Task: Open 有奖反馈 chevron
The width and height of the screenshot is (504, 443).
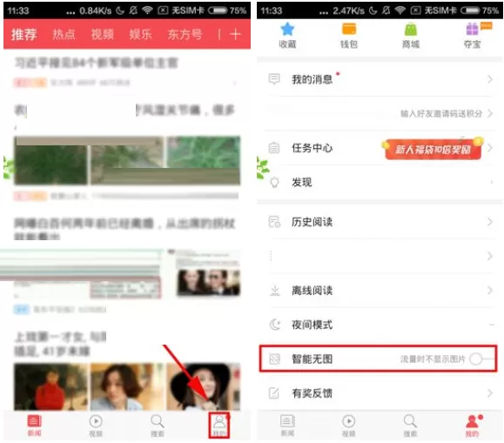Action: [x=490, y=393]
